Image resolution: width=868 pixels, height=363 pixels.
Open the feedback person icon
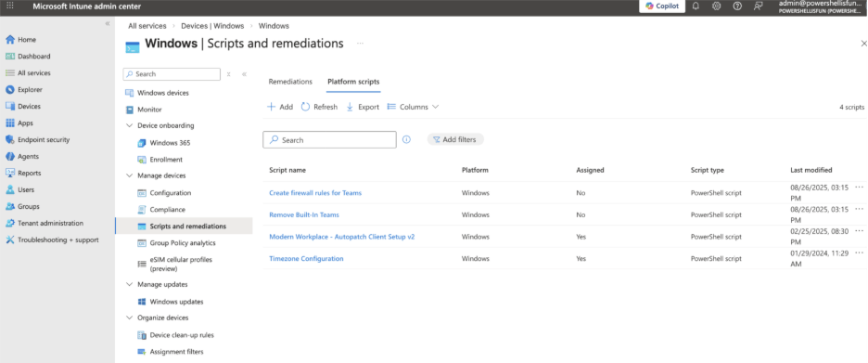[x=758, y=6]
